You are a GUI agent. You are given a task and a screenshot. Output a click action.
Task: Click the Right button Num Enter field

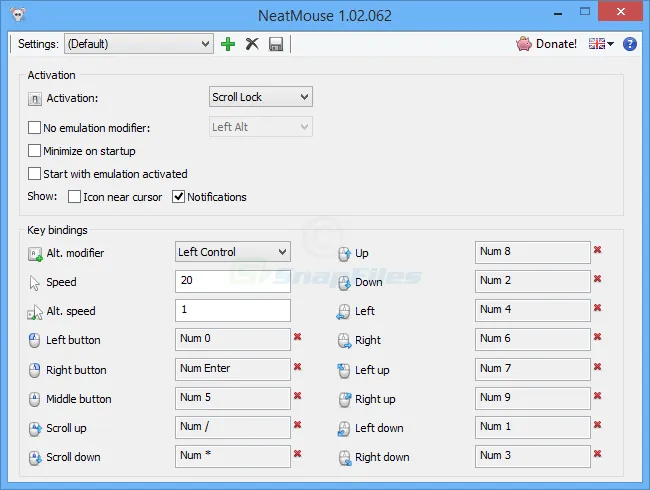(x=233, y=369)
